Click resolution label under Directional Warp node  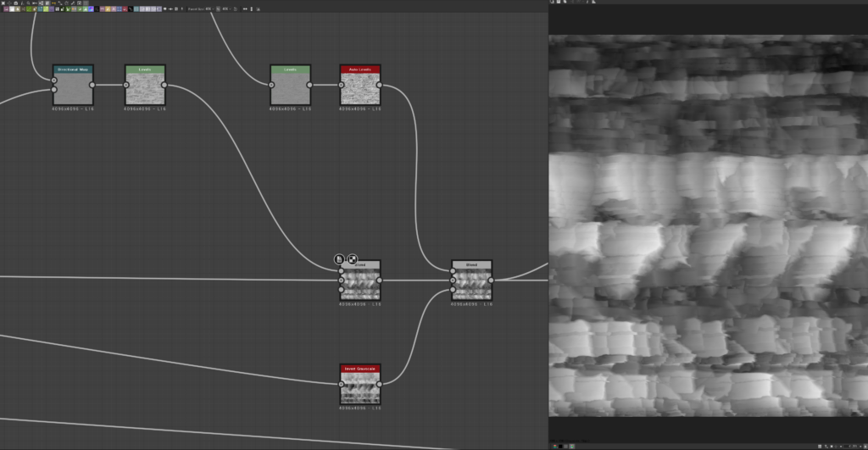[x=73, y=109]
